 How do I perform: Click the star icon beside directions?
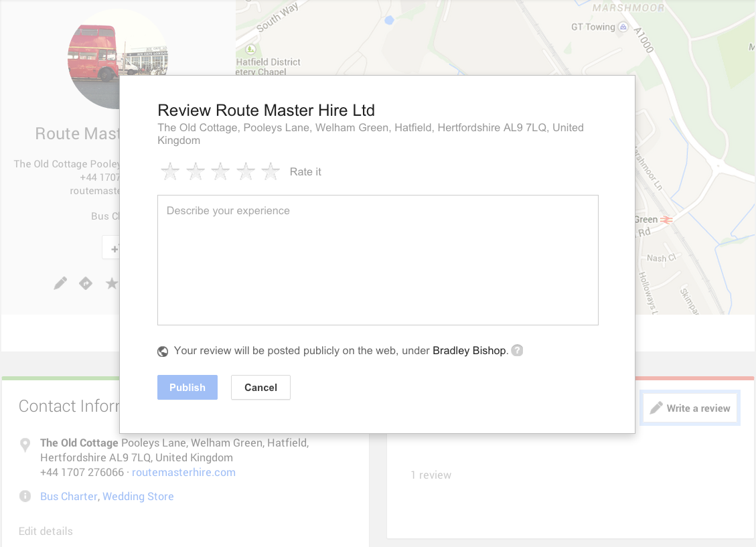[x=111, y=283]
